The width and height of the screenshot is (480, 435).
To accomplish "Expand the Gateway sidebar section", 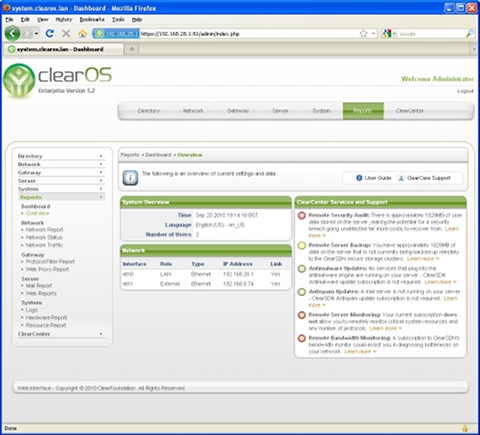I will click(61, 172).
